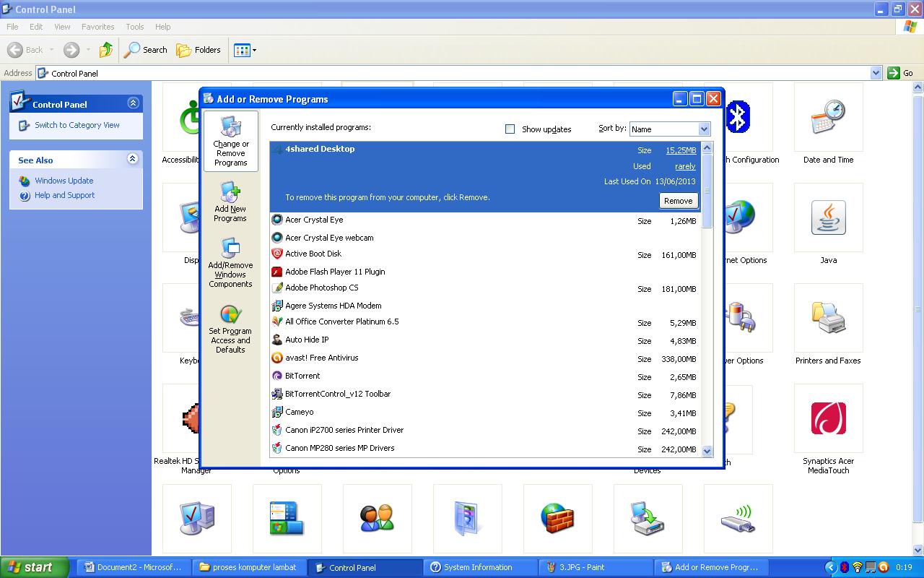The height and width of the screenshot is (578, 924).
Task: Click the Search toolbar icon
Action: (145, 50)
